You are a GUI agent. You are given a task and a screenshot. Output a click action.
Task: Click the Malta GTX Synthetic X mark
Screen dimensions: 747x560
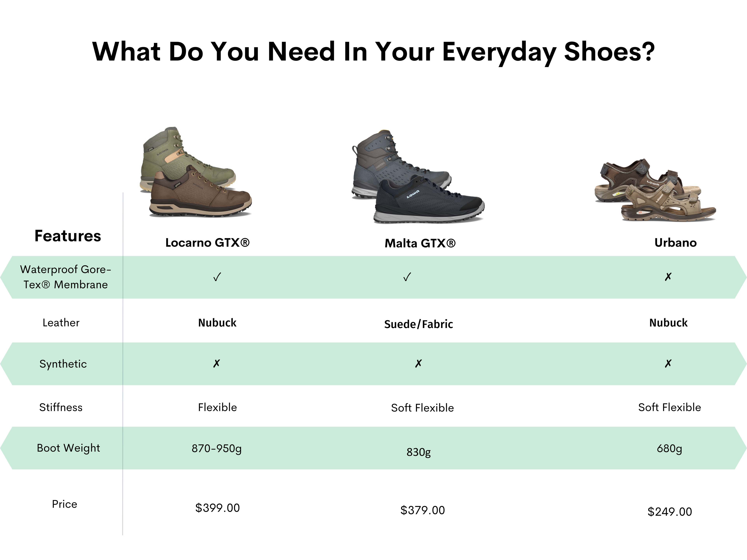click(x=418, y=364)
